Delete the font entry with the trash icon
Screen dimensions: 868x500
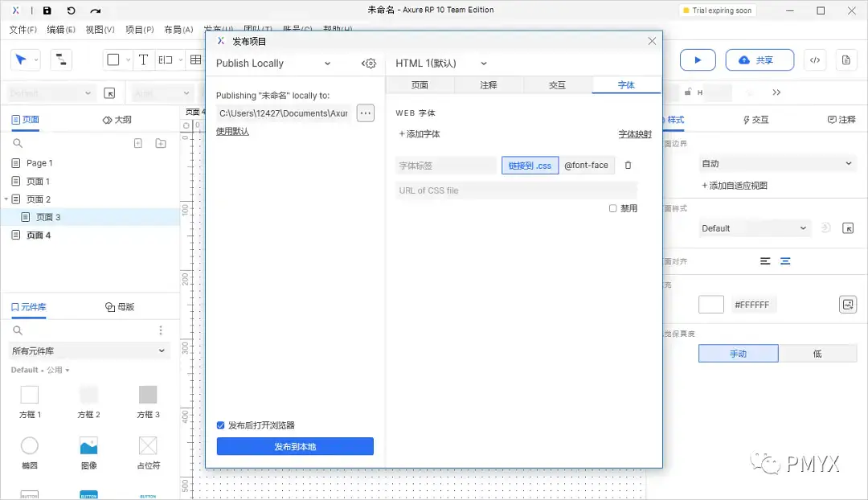pos(628,165)
